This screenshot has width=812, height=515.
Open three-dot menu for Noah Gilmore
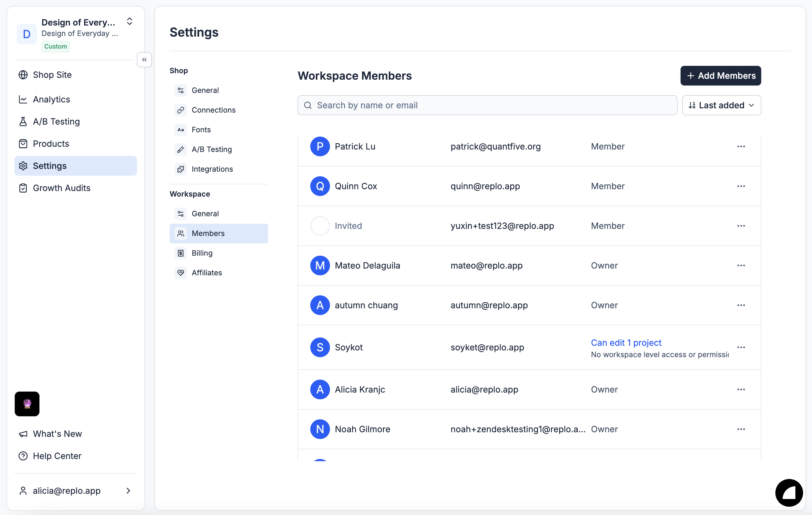click(x=741, y=429)
